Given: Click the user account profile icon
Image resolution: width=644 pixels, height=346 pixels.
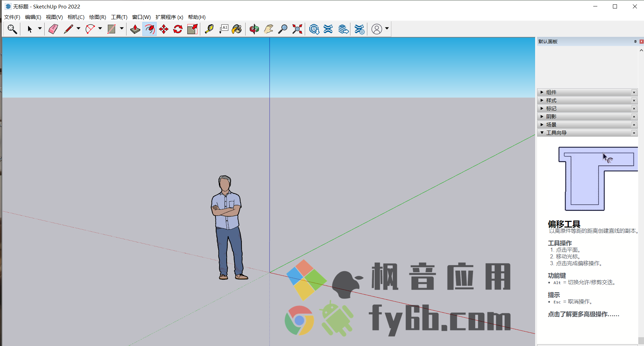Looking at the screenshot, I should tap(376, 29).
